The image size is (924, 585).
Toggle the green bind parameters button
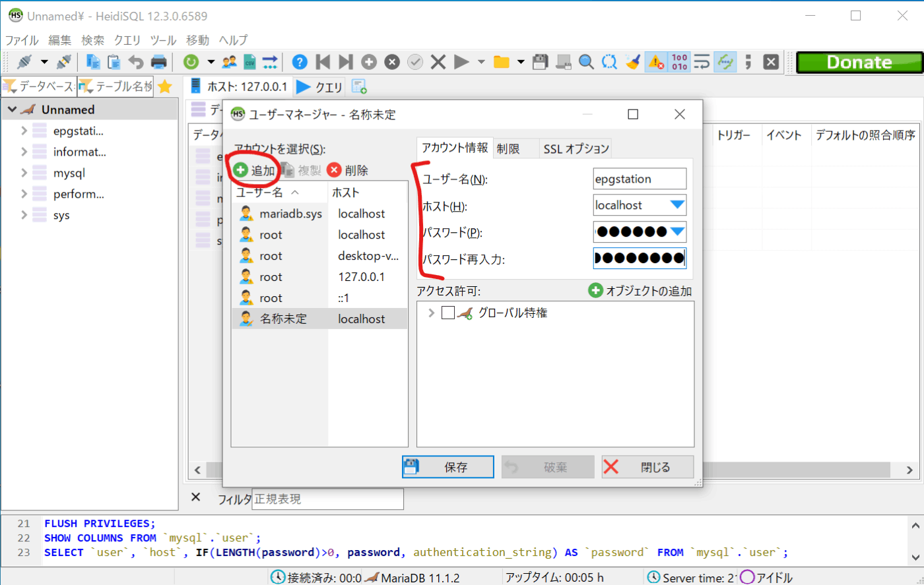click(x=725, y=62)
